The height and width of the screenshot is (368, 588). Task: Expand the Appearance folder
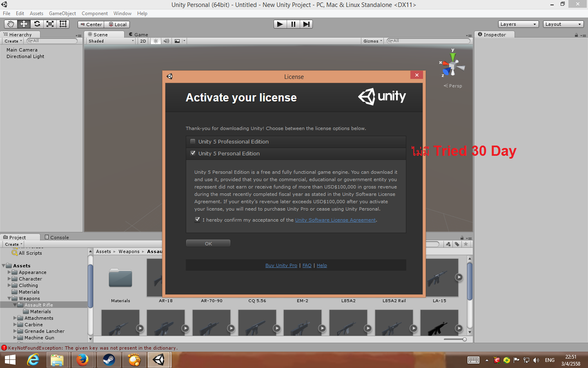coord(9,272)
